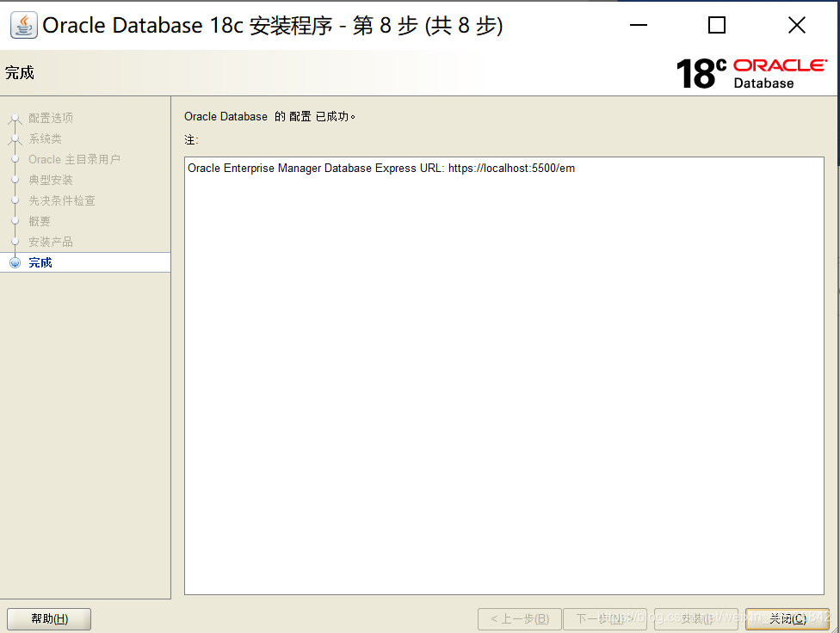
Task: Click the 注: label text
Action: point(191,140)
